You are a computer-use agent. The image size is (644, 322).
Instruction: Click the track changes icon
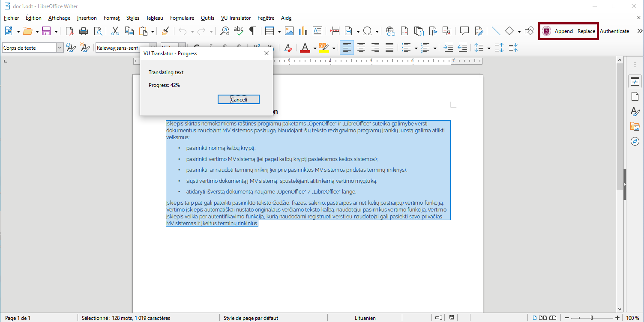(479, 31)
